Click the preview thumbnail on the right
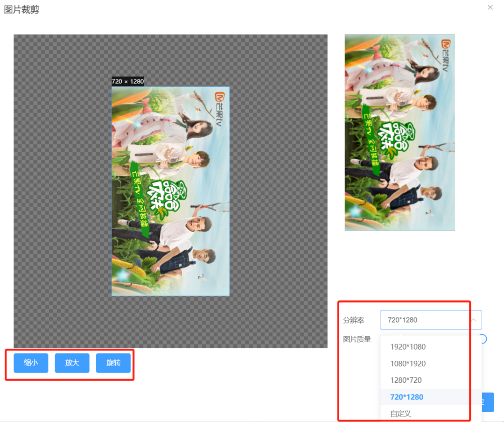The width and height of the screenshot is (504, 422). tap(400, 132)
